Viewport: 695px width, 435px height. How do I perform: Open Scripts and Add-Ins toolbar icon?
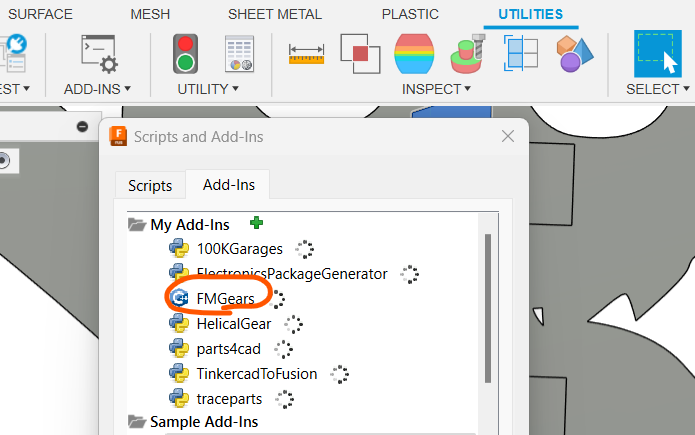[99, 54]
